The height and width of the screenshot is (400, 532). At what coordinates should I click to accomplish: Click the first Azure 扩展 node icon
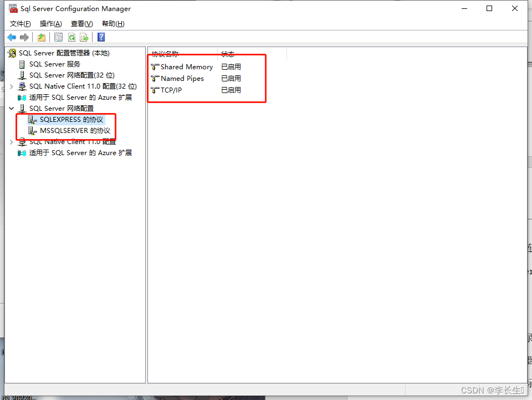coord(22,98)
